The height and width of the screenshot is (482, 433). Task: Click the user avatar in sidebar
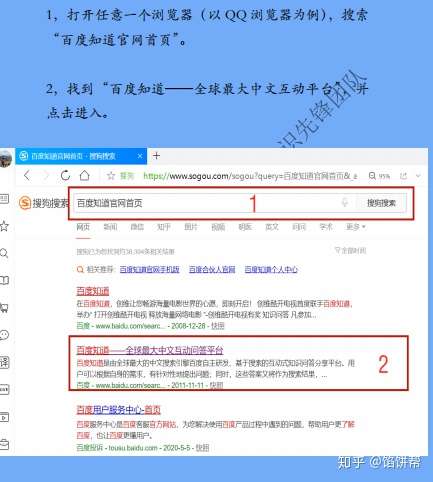point(5,158)
